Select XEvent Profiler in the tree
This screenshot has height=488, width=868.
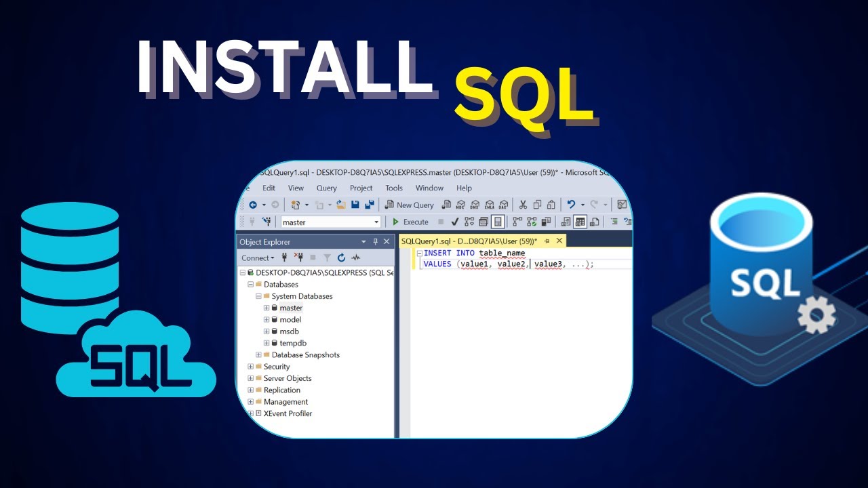click(288, 413)
